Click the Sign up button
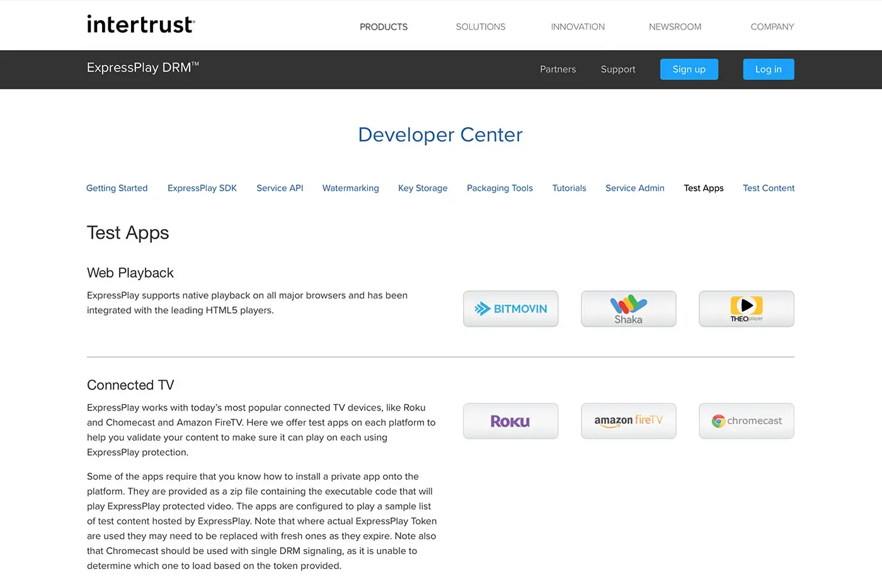882x588 pixels. tap(689, 69)
